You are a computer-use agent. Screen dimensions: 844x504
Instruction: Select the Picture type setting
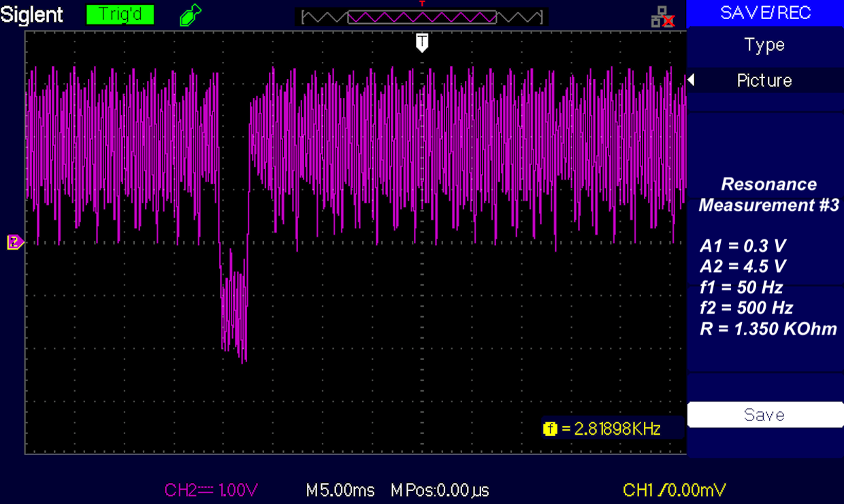(765, 80)
